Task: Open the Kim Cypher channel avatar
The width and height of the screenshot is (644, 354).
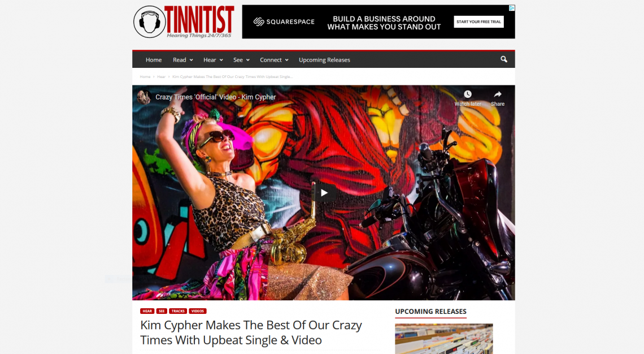Action: click(x=143, y=97)
